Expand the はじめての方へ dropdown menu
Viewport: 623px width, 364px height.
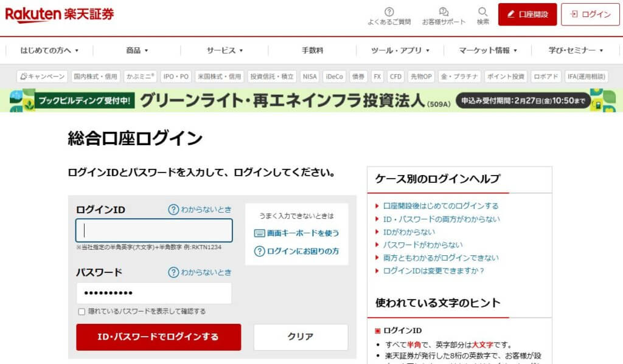(49, 50)
